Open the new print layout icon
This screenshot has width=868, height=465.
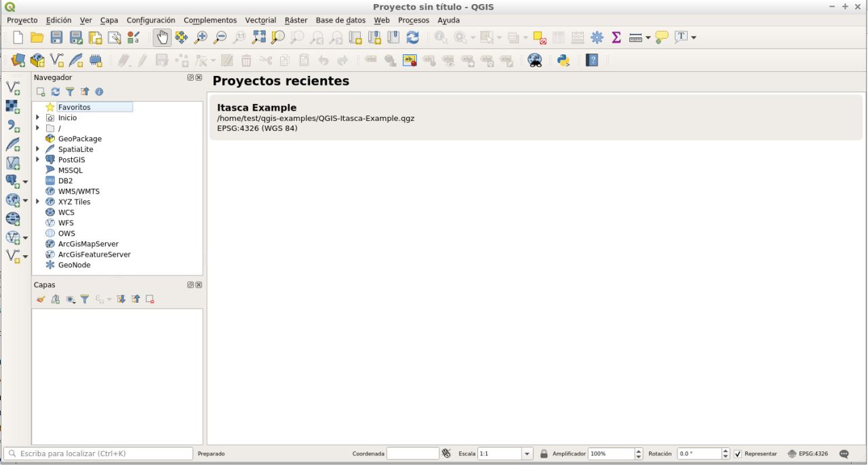(96, 37)
